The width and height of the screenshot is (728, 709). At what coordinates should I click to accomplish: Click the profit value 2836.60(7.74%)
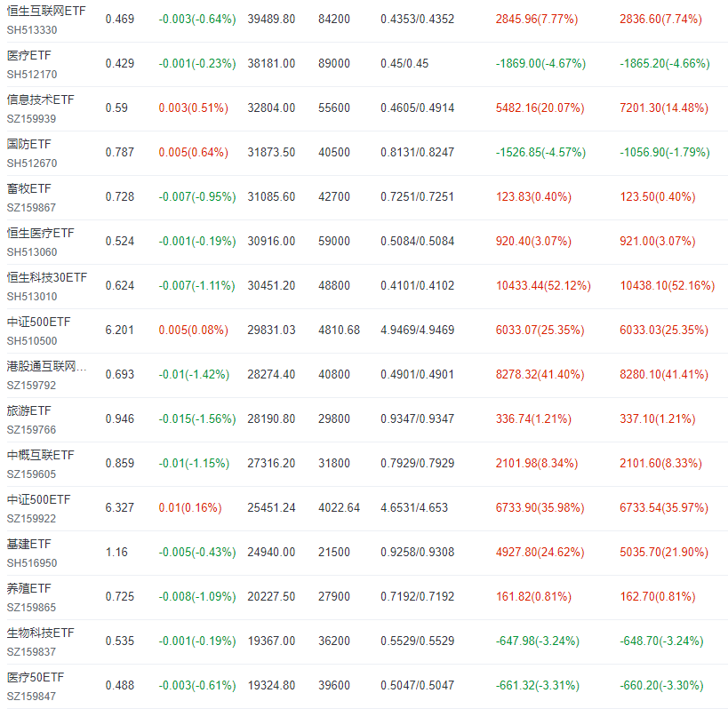click(660, 19)
